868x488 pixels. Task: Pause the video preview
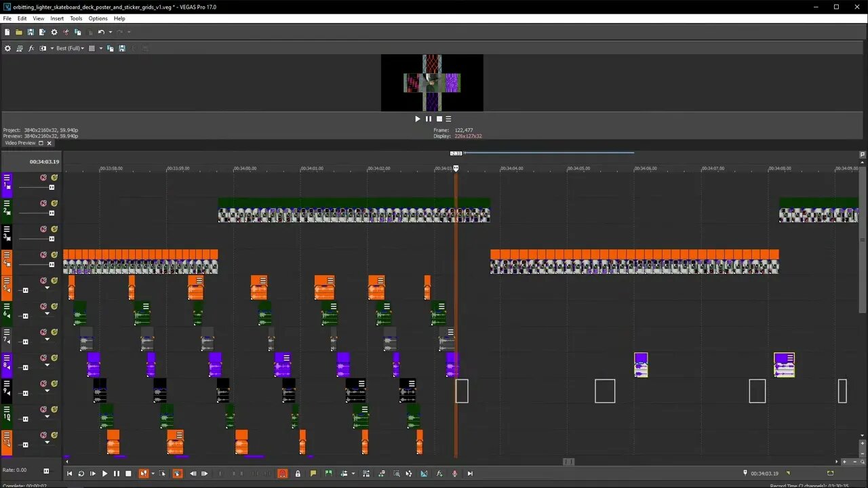click(428, 119)
